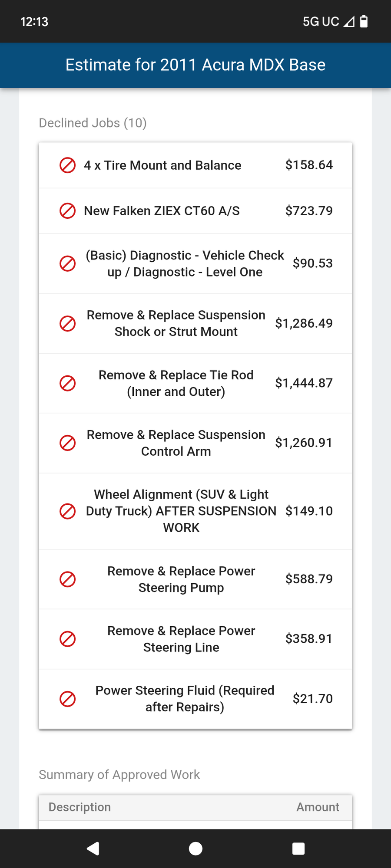
Task: Click declined icon for Power Steering Line
Action: coord(67,639)
